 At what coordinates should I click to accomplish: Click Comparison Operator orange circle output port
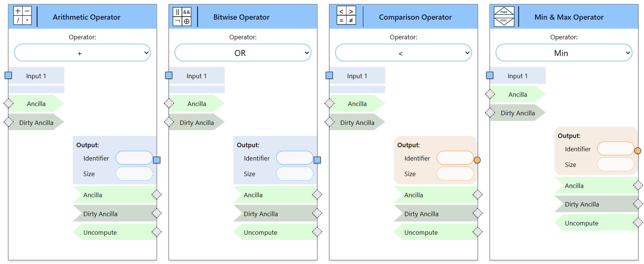[477, 160]
